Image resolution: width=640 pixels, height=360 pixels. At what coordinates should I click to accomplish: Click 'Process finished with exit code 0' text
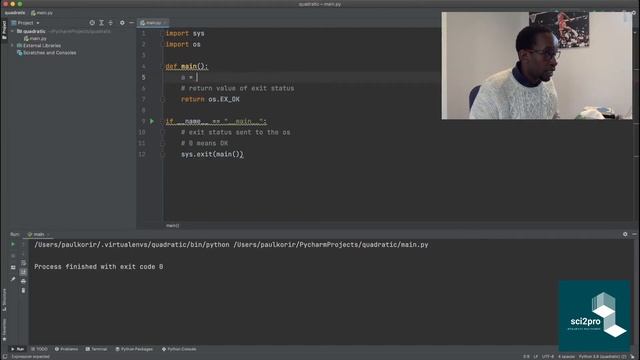pos(99,267)
